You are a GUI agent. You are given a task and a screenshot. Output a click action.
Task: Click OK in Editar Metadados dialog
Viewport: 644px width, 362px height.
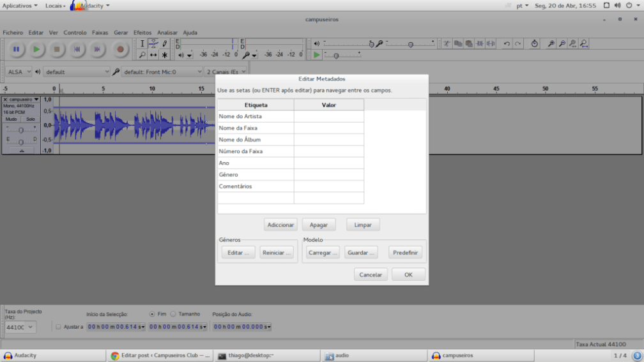coord(408,275)
